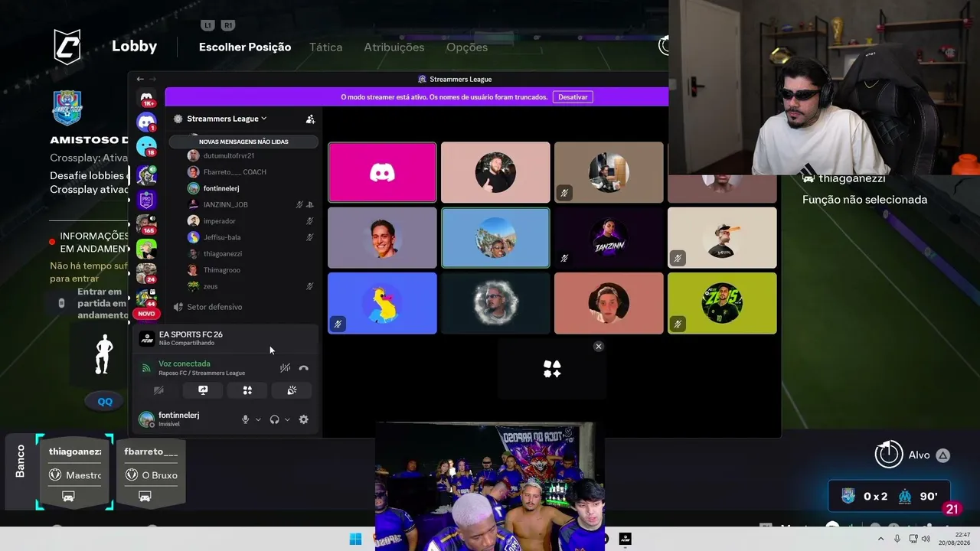Select Jeffisu-bala in voice list
This screenshot has height=551, width=980.
click(x=222, y=237)
